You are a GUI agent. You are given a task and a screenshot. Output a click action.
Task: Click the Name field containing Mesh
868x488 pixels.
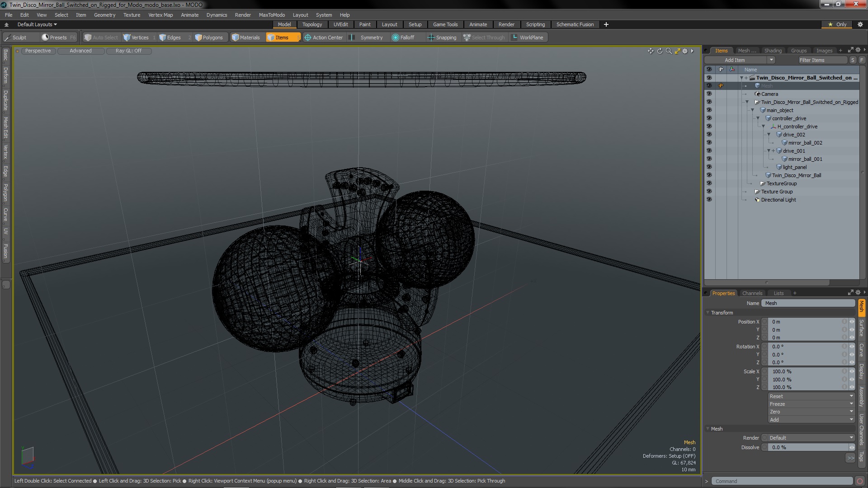pyautogui.click(x=808, y=303)
